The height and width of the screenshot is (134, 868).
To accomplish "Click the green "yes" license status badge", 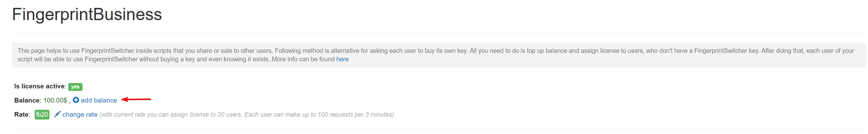I will 75,87.
